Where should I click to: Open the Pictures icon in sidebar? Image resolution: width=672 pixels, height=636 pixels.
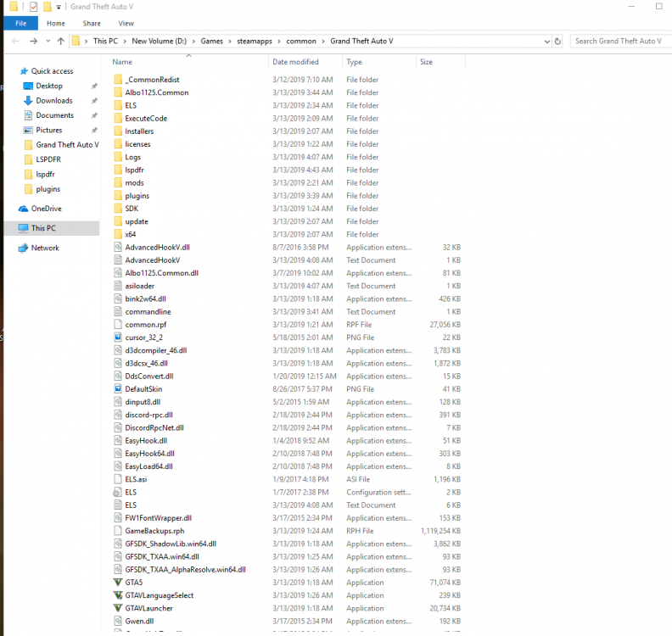tap(28, 130)
